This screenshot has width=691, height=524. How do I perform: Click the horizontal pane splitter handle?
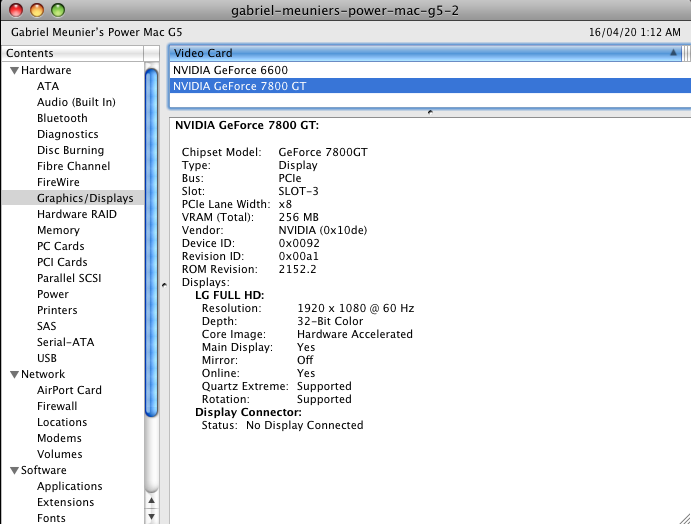430,112
